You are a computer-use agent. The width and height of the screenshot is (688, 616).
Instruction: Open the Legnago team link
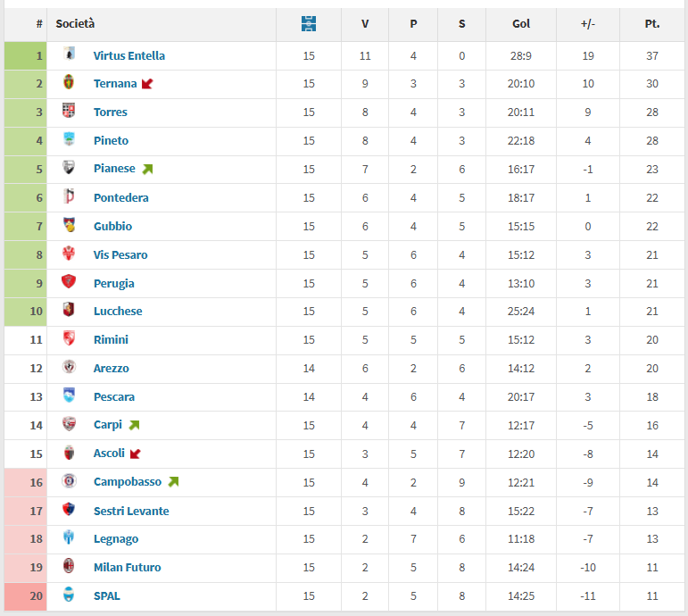(116, 538)
